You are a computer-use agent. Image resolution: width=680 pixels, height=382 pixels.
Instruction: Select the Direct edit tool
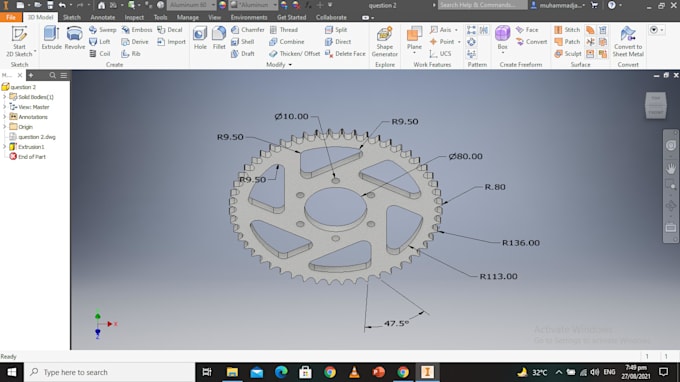click(338, 42)
